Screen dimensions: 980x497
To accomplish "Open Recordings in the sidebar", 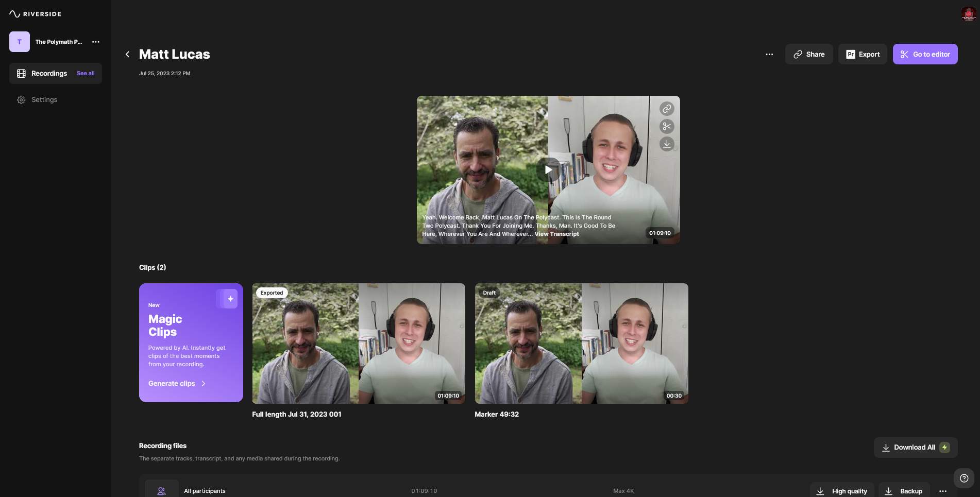I will 49,73.
